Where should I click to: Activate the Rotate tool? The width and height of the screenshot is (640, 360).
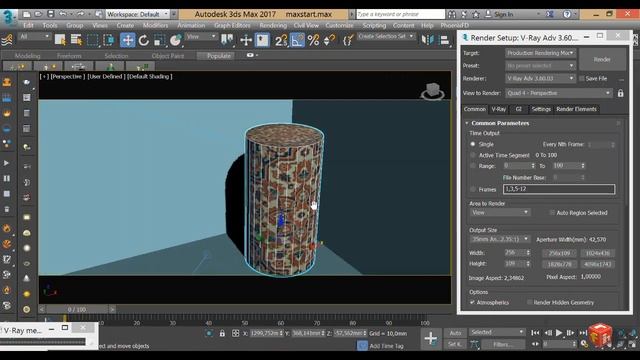(143, 40)
